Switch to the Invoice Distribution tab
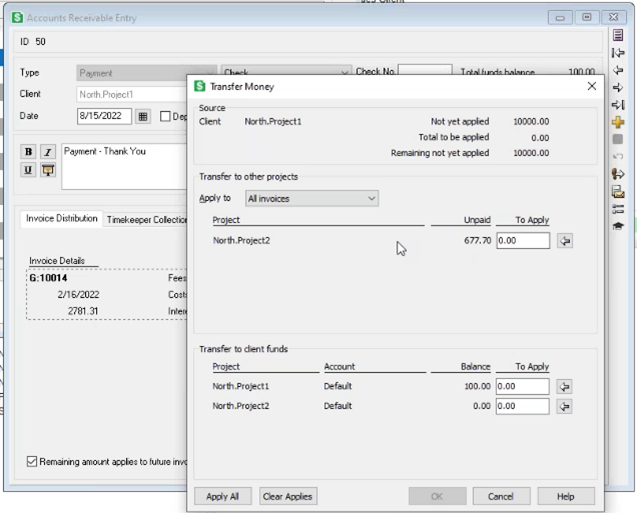637x513 pixels. (x=62, y=219)
